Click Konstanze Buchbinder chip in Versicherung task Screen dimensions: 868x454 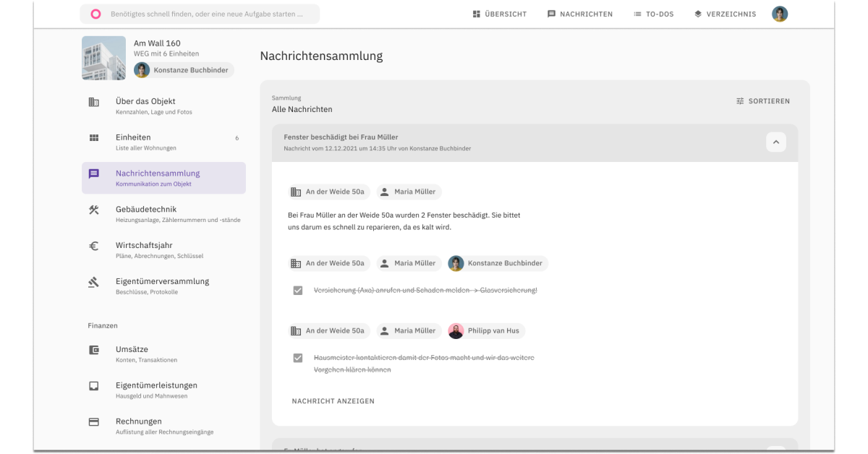tap(497, 263)
